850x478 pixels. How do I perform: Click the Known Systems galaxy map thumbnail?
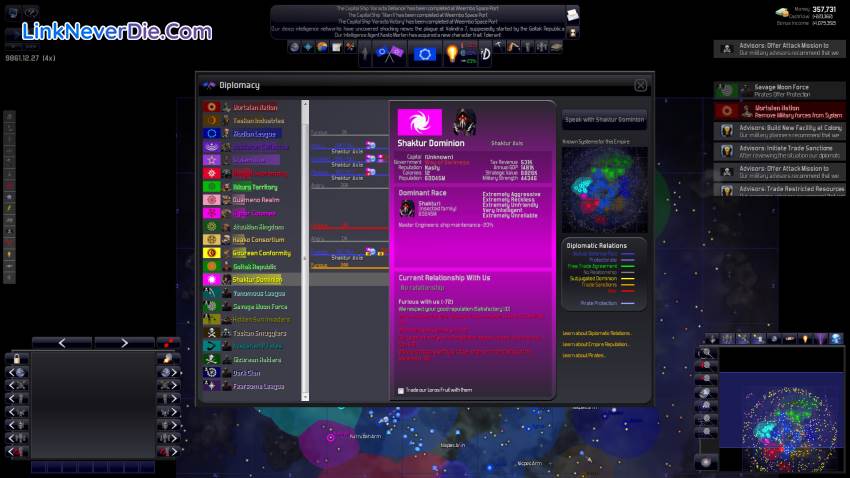(x=604, y=189)
